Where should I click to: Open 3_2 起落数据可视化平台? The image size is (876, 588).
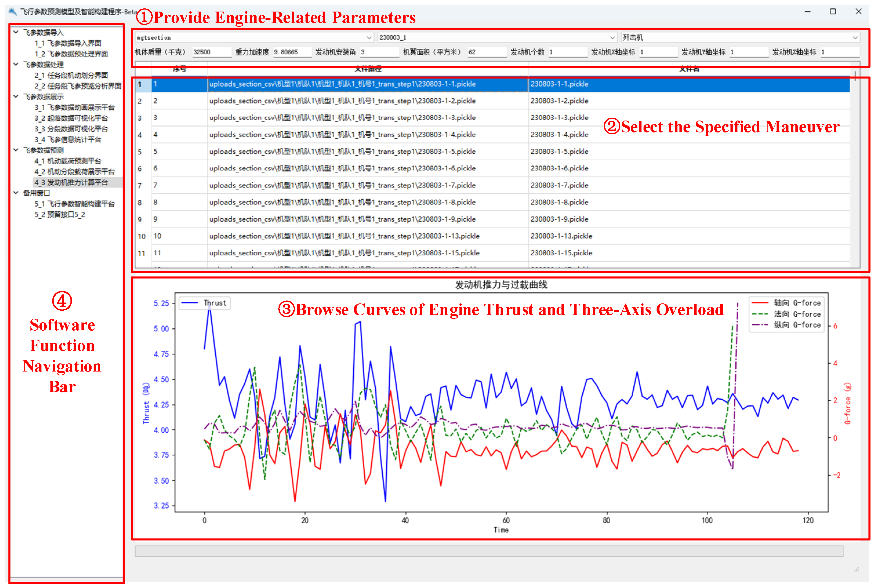point(71,118)
